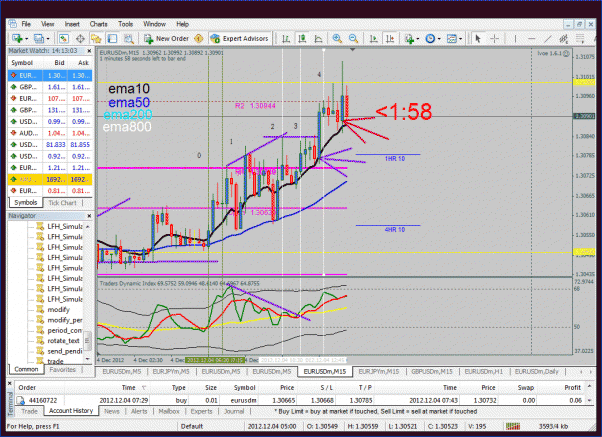Switch chart to Line Chart mode

click(318, 38)
